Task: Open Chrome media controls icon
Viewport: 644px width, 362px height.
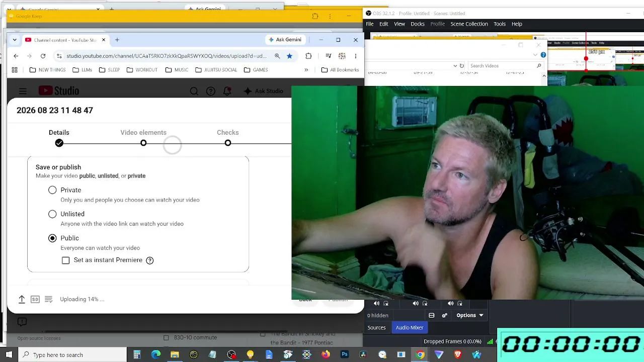Action: (x=328, y=56)
